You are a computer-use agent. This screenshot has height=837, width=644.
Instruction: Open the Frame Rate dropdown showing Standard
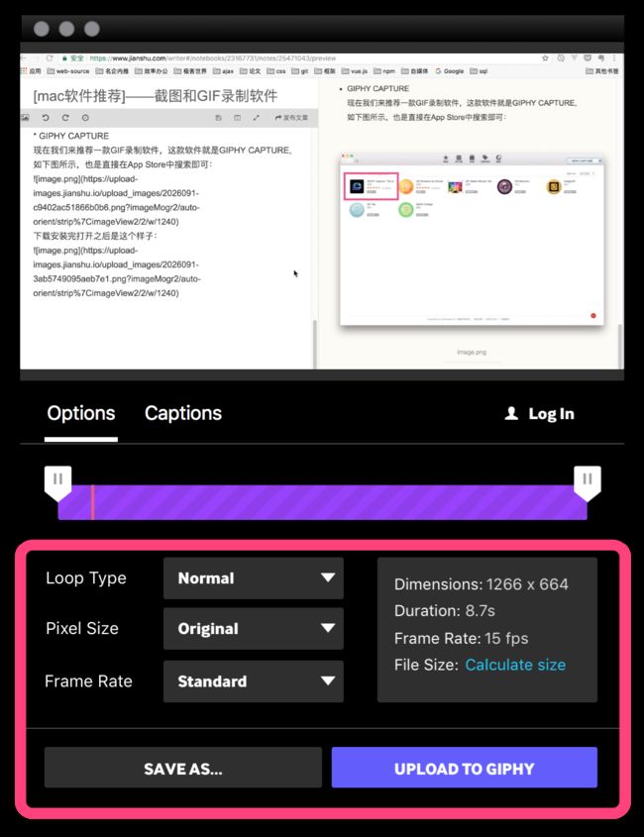253,681
